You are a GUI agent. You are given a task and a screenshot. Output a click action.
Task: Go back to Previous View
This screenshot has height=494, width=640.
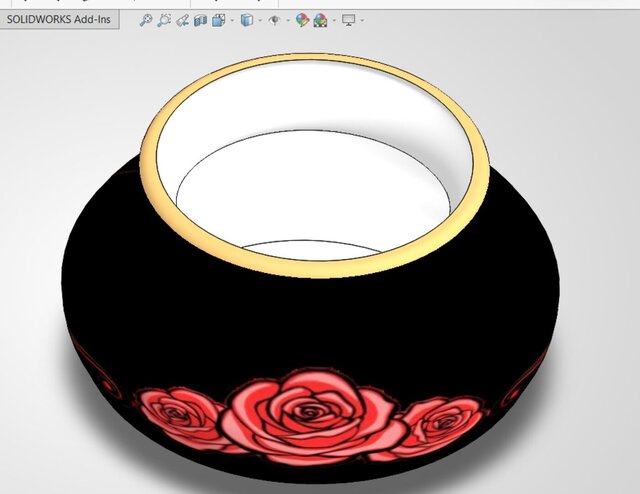coord(182,19)
